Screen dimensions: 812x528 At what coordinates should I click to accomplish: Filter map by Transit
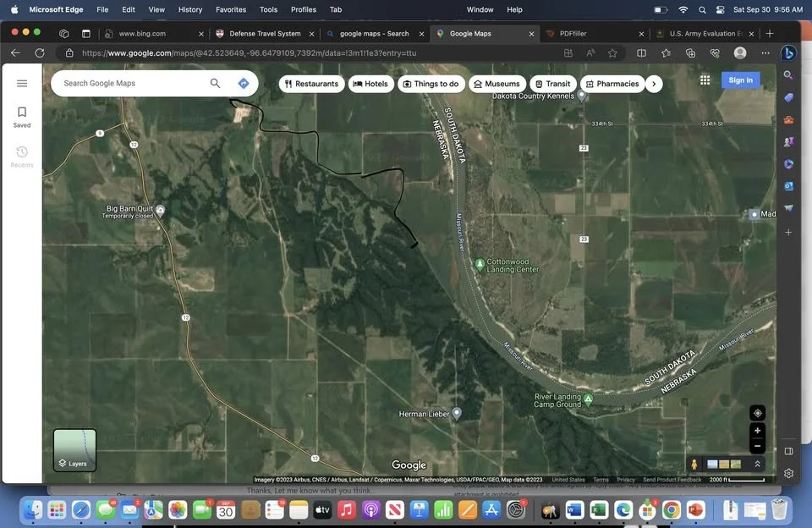[x=552, y=84]
